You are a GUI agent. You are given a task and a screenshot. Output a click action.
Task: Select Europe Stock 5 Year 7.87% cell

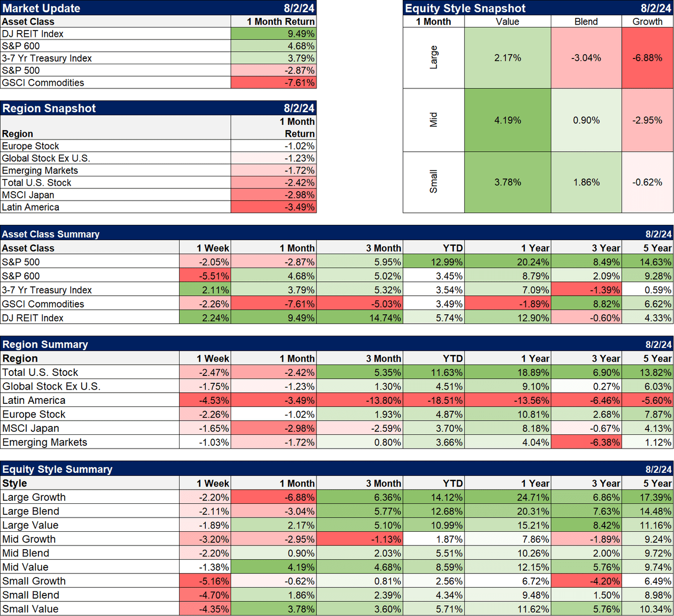click(648, 414)
